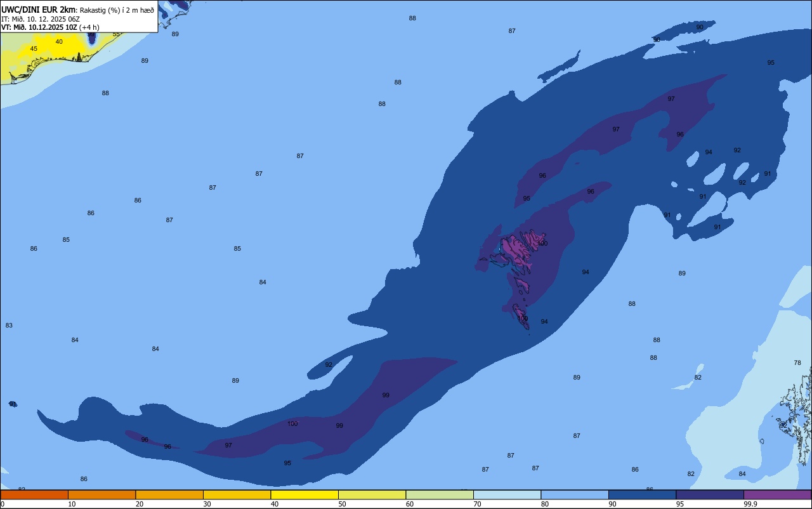
Task: Click the 83 humidity value on the map
Action: click(x=9, y=326)
